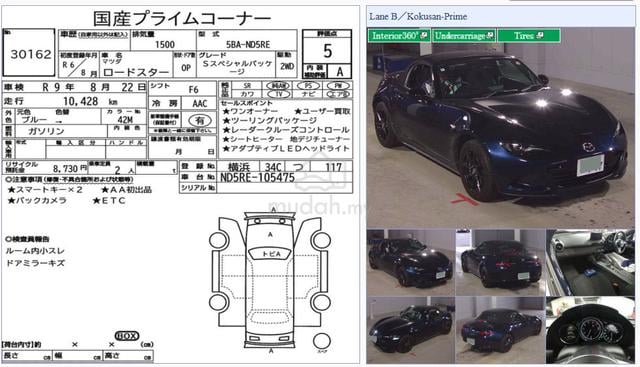Click the circled PW equipment mark
Image resolution: width=640 pixels, height=367 pixels.
[338, 86]
